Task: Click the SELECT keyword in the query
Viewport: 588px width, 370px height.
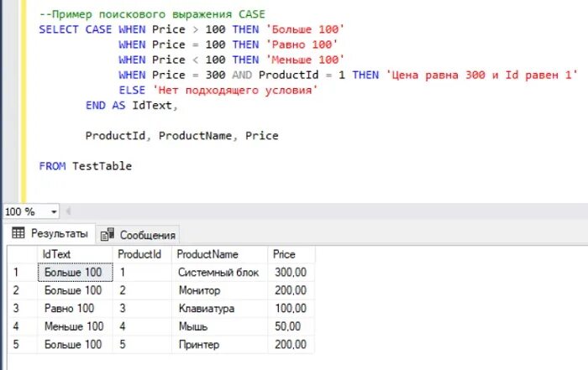Action: [59, 29]
